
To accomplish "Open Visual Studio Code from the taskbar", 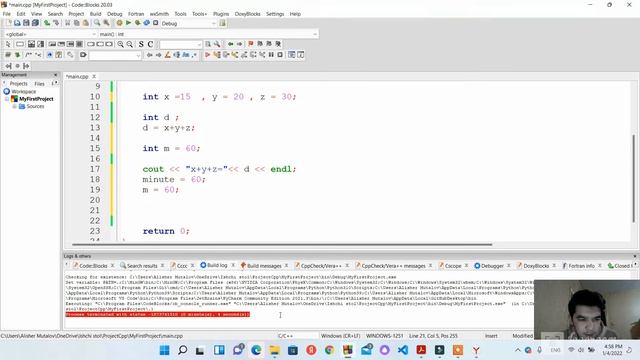I will (x=403, y=350).
